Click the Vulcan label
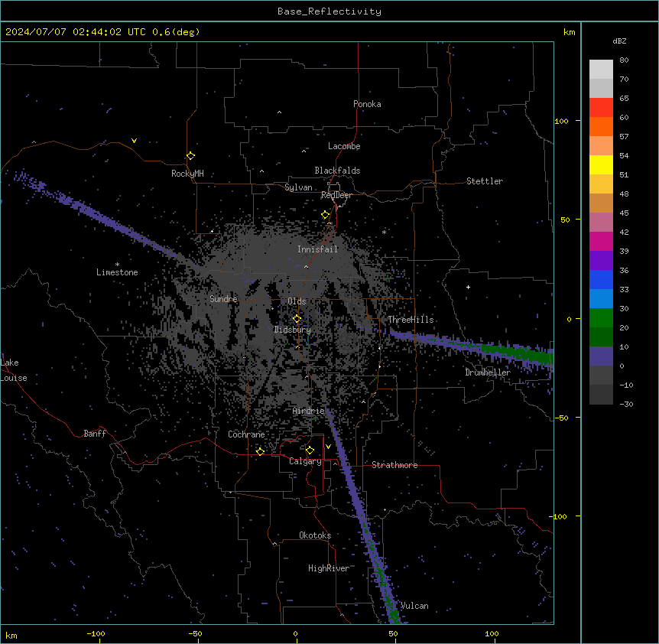Image resolution: width=659 pixels, height=644 pixels. coord(414,606)
